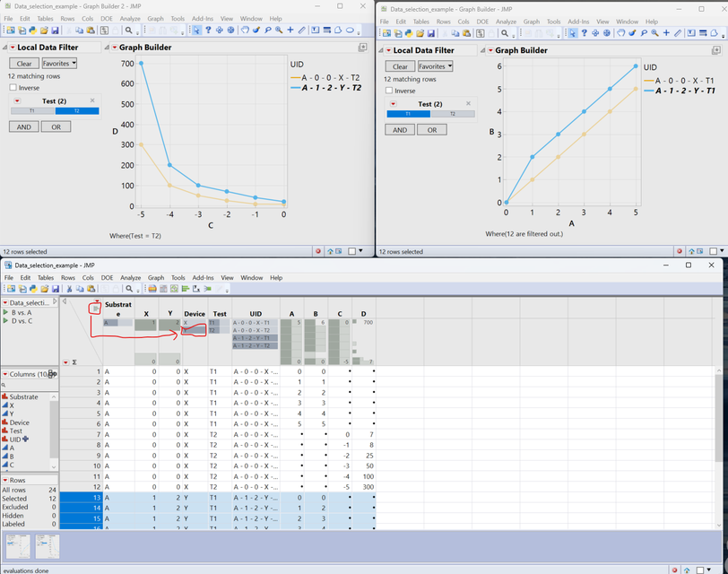Click the OR button in Graph Builder 2 filter
728x574 pixels.
point(55,126)
